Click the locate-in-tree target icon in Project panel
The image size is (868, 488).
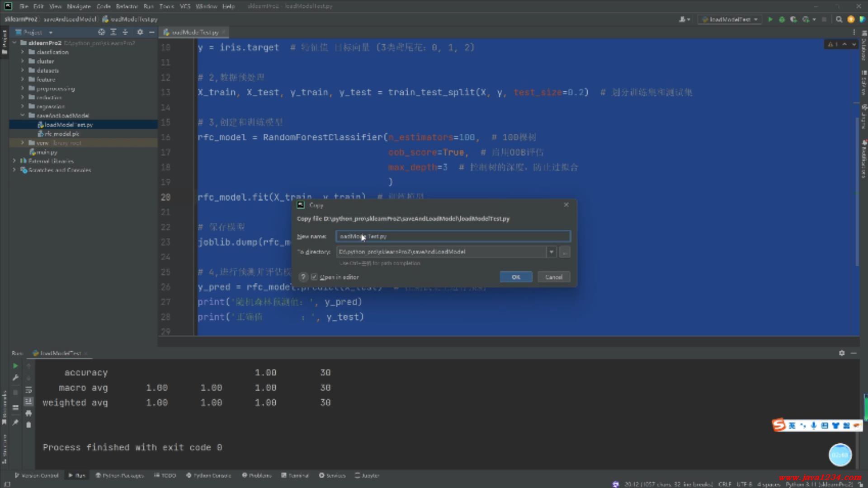[101, 32]
